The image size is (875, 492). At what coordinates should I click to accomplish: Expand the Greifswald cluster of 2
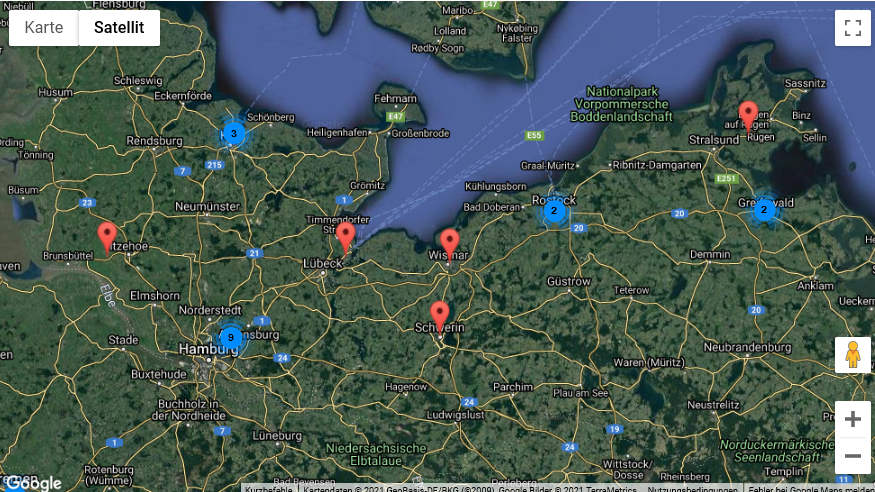click(764, 210)
